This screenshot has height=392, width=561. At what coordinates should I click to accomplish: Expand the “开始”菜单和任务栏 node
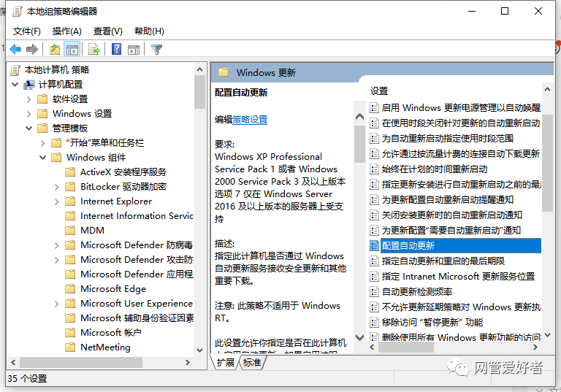point(43,143)
